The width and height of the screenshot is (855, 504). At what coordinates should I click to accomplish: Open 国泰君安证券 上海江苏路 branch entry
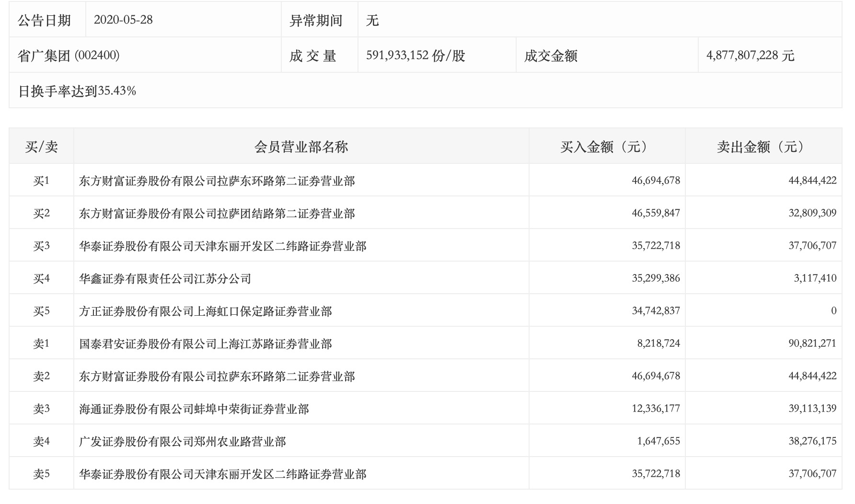(x=205, y=344)
